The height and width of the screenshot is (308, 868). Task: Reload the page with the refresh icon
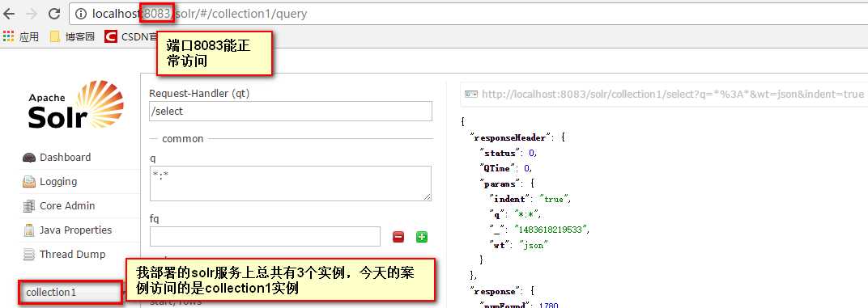54,13
